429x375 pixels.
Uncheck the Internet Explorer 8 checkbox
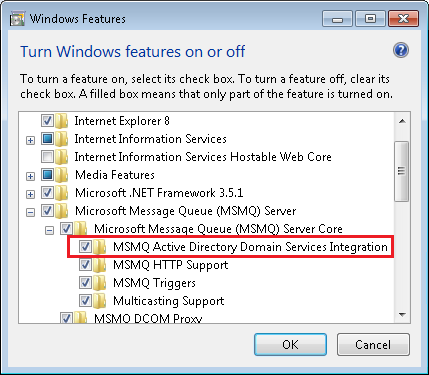click(x=47, y=121)
